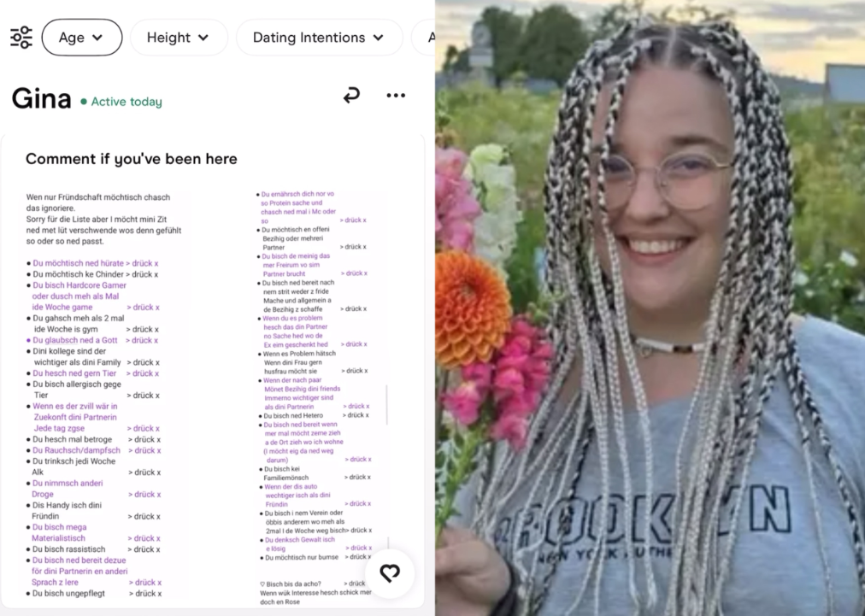Click the line 'Du möchtisch ned hürate'

coord(79,263)
